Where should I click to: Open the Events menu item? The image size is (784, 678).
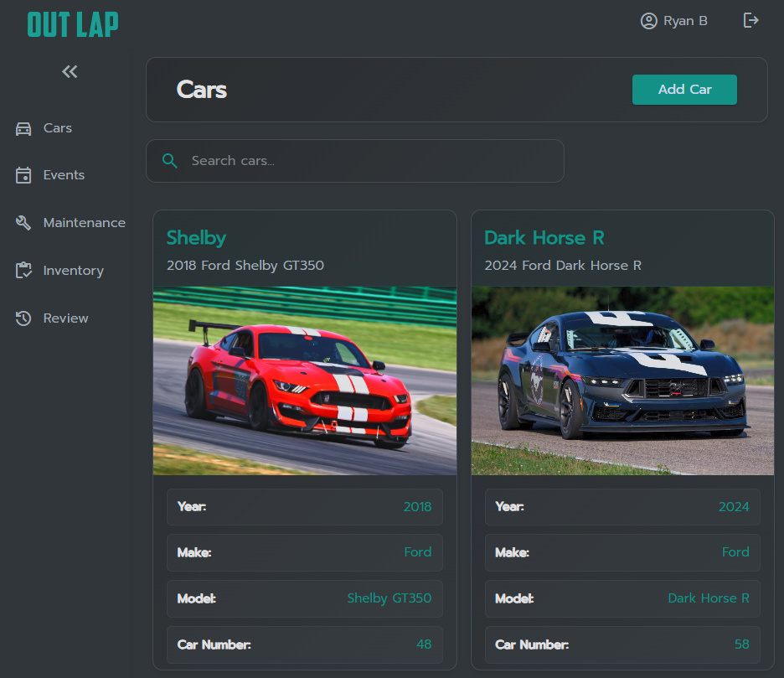pyautogui.click(x=64, y=175)
